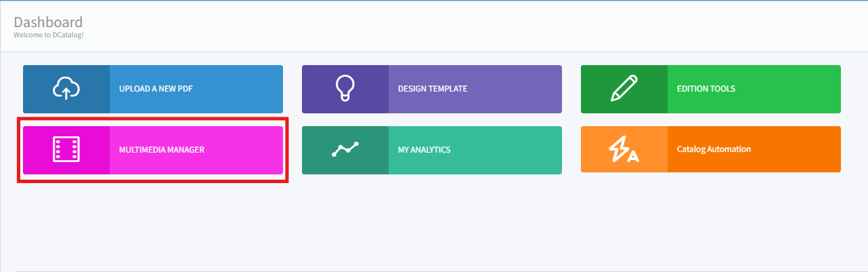This screenshot has width=868, height=272.
Task: Click the line graph analytics icon
Action: click(x=345, y=150)
